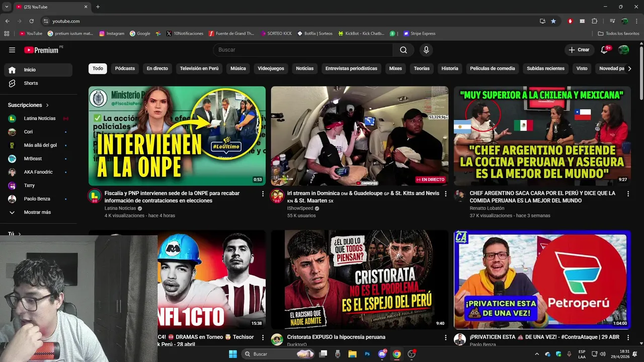The width and height of the screenshot is (644, 362).
Task: Open the Windows Start menu
Action: [233, 354]
